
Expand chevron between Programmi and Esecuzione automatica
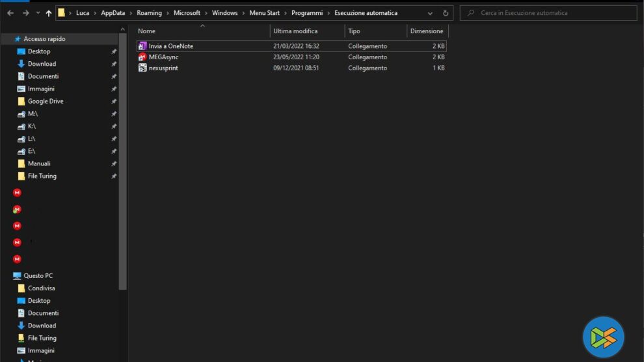329,13
